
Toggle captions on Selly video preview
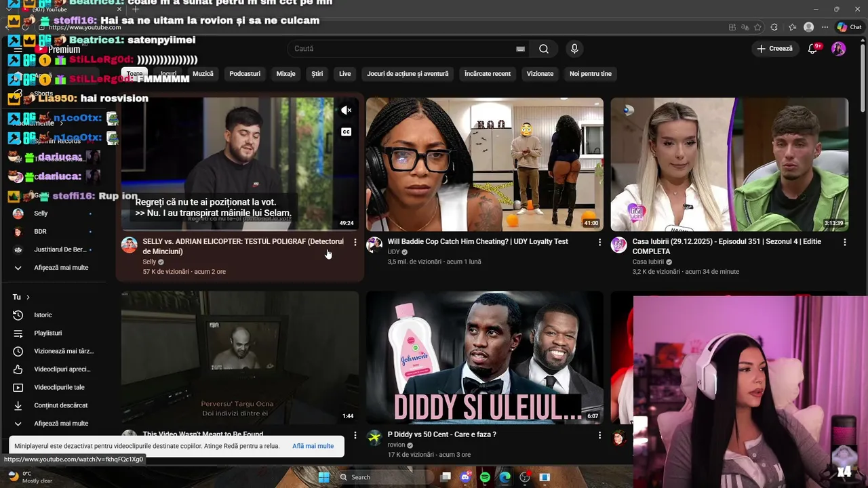(346, 131)
